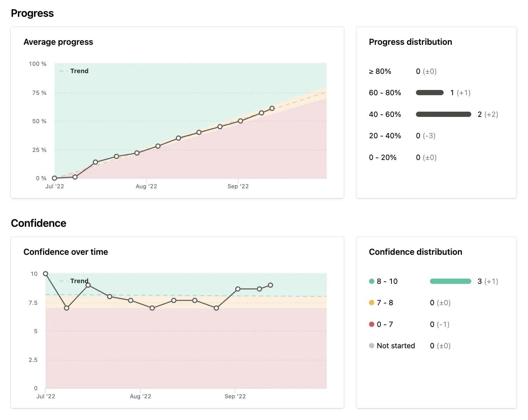Expand the 20 - 40% distribution row
This screenshot has width=528, height=420.
click(x=385, y=136)
